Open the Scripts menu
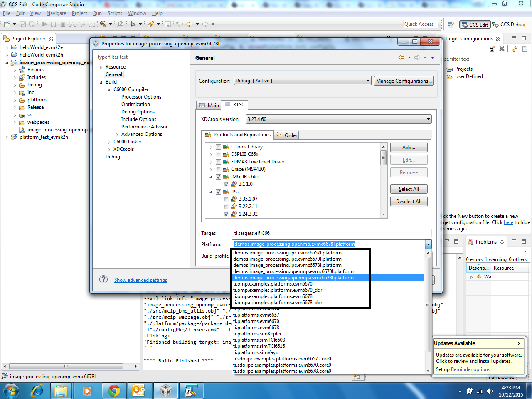The image size is (532, 399). point(115,13)
